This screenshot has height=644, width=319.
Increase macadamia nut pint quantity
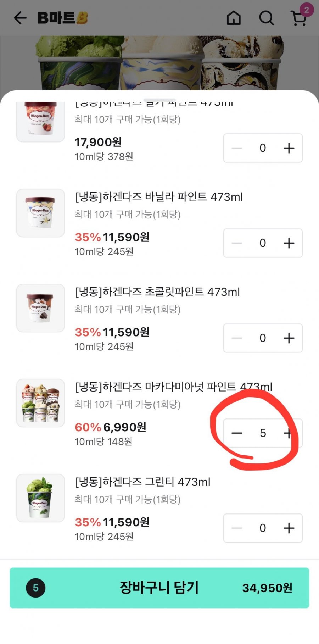pyautogui.click(x=288, y=433)
